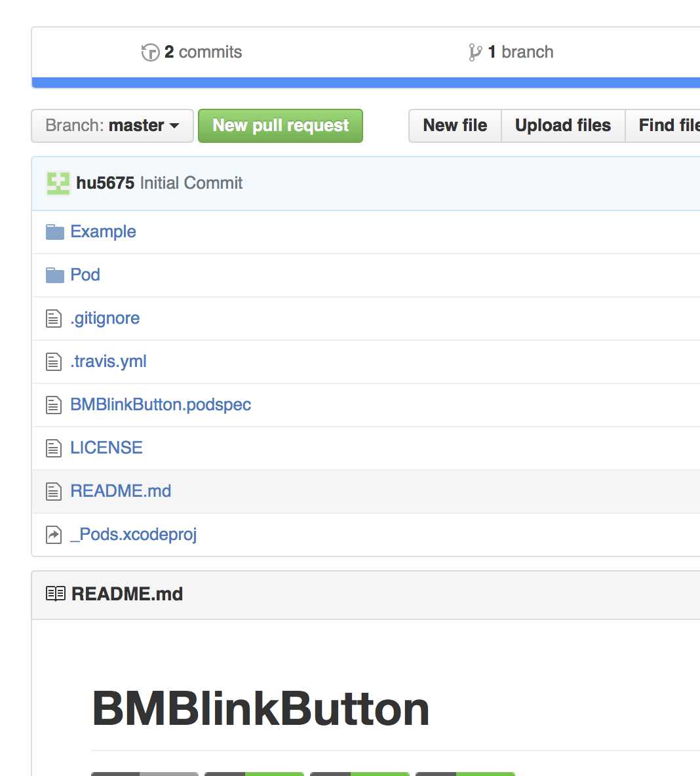Screen dimensions: 700x776
Task: Open the LICENSE file
Action: coord(106,448)
